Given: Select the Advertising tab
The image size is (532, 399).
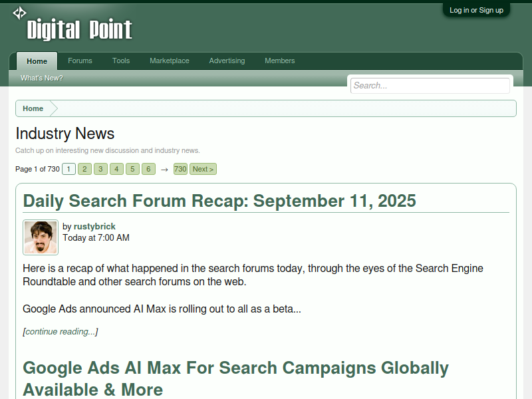Looking at the screenshot, I should pyautogui.click(x=227, y=61).
